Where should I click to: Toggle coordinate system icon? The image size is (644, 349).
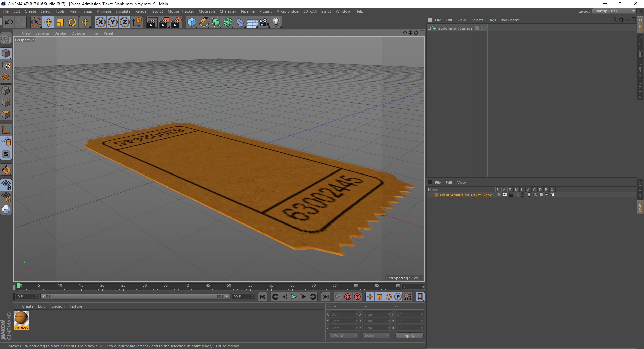137,22
